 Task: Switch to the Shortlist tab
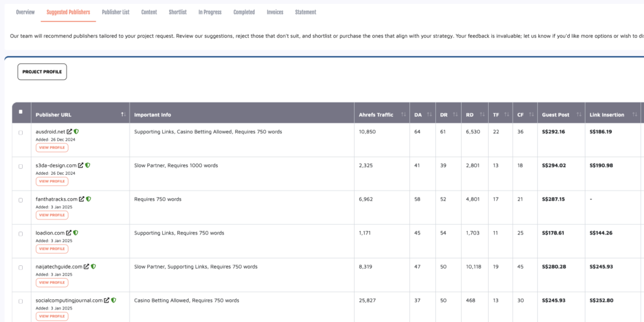tap(177, 12)
